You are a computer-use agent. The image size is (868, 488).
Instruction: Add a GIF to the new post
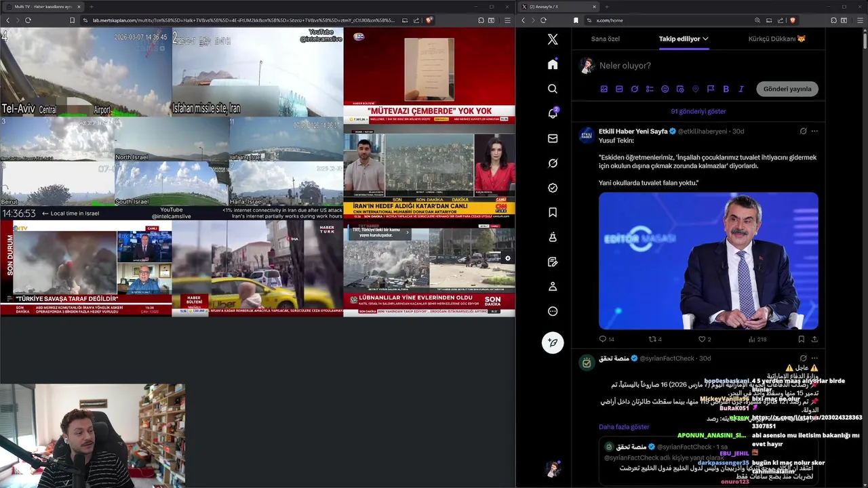pyautogui.click(x=619, y=89)
